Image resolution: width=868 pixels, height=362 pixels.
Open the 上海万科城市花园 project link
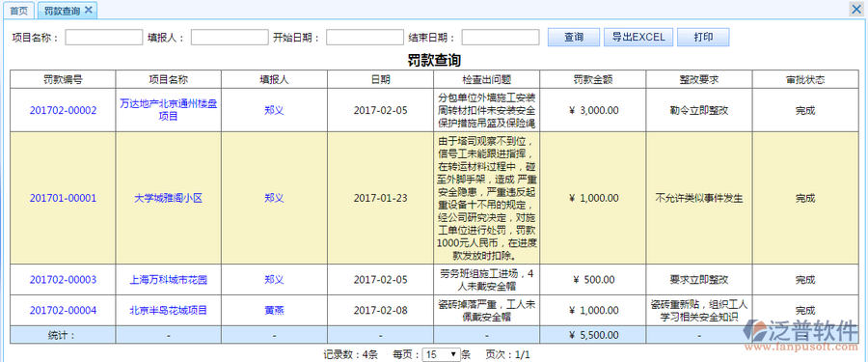[x=169, y=280]
